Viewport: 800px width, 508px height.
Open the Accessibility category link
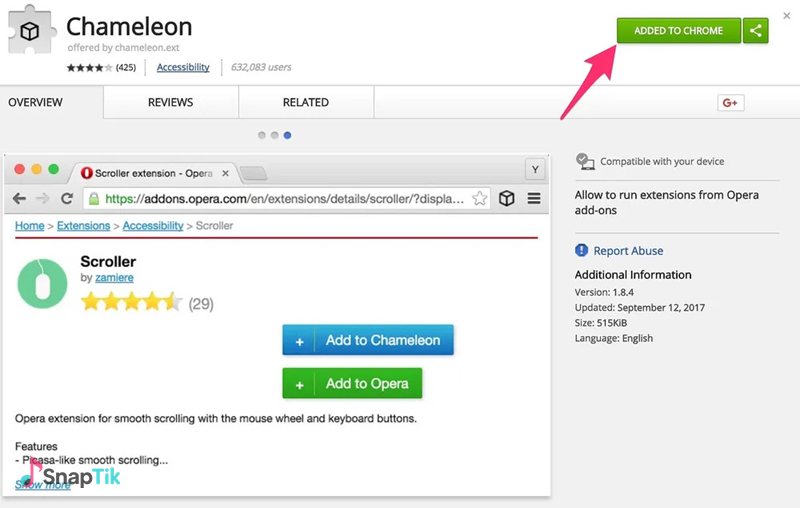coord(183,68)
